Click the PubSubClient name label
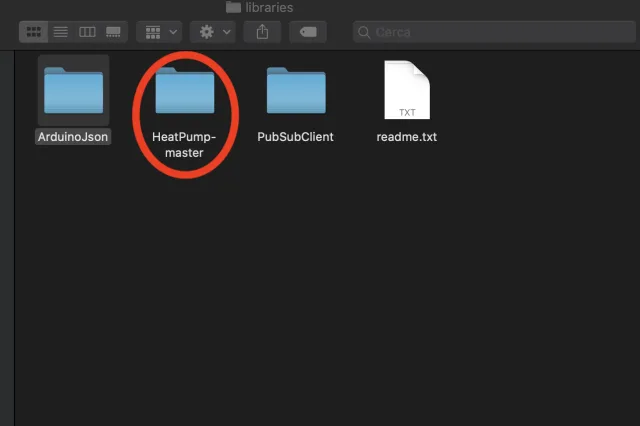This screenshot has width=640, height=426. [x=295, y=137]
